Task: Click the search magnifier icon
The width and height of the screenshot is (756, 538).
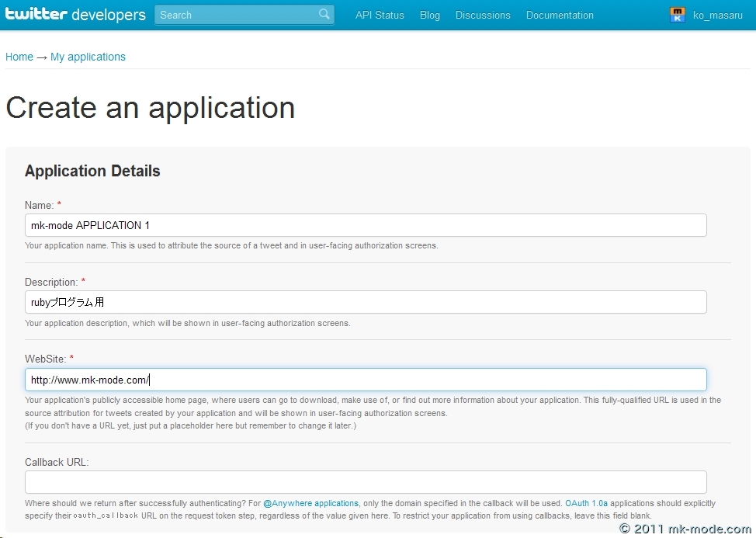Action: pos(324,15)
